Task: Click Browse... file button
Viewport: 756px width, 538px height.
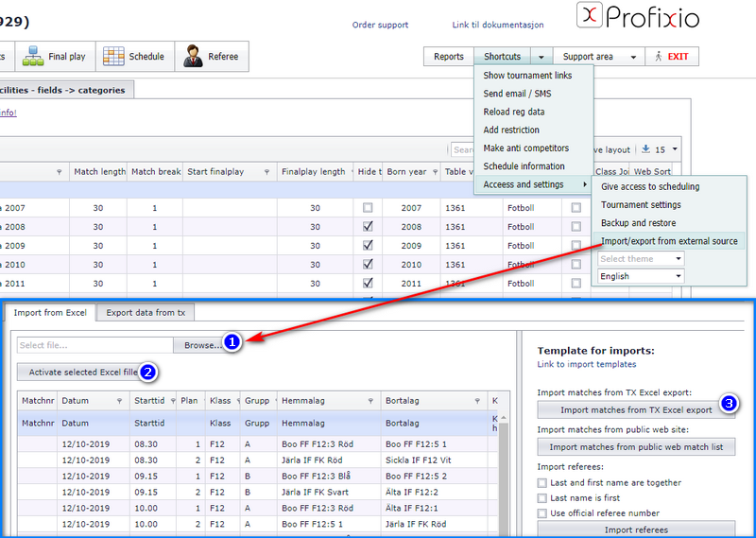Action: 203,345
